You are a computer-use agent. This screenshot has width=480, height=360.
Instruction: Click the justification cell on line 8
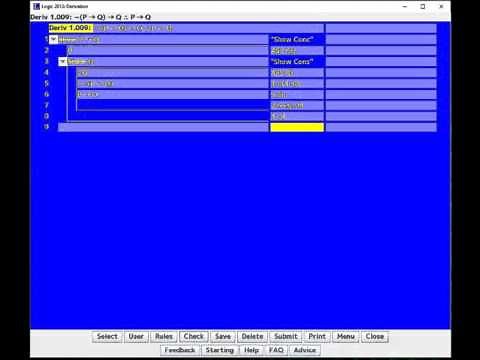pyautogui.click(x=297, y=116)
